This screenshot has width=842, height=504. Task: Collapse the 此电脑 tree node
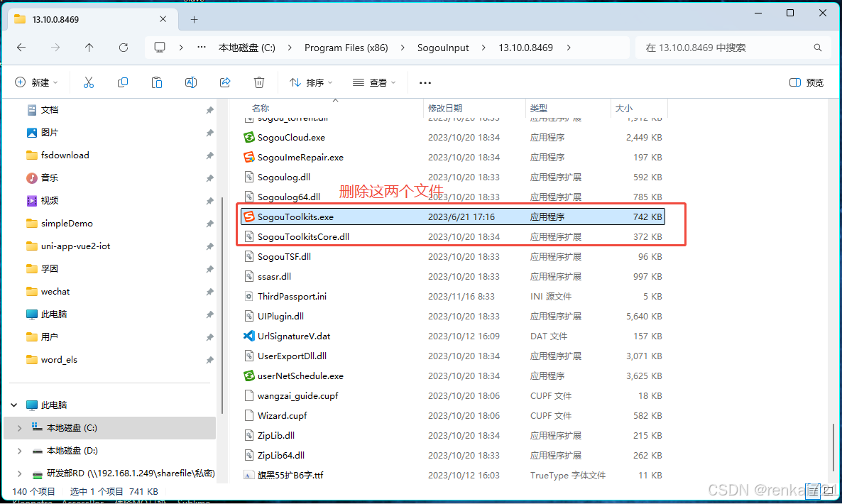click(x=14, y=405)
